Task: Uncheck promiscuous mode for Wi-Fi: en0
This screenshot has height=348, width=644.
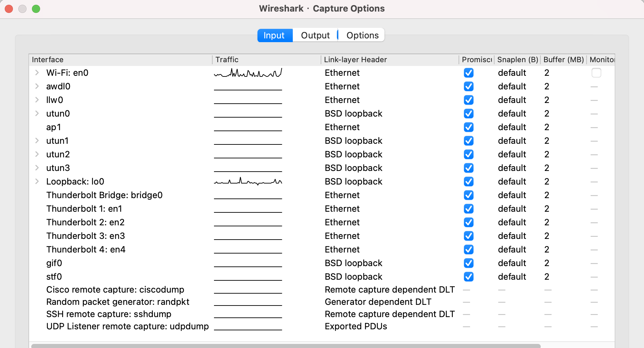Action: (x=469, y=73)
